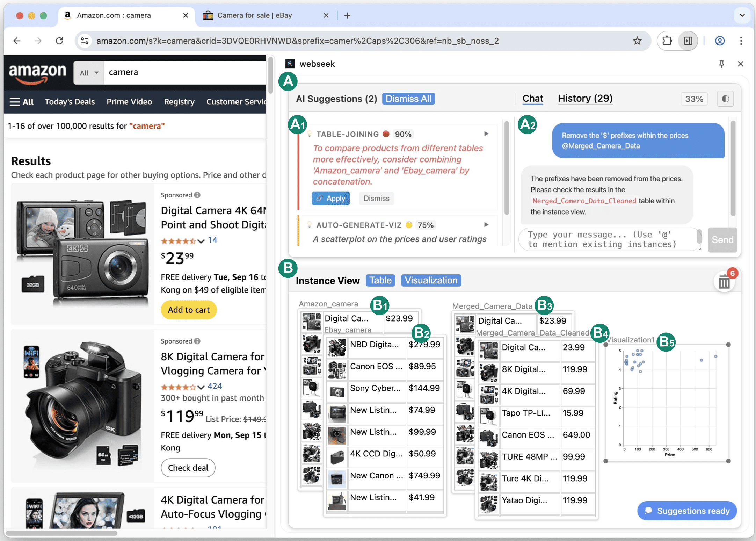This screenshot has height=541, width=756.
Task: Click the yellow 75% confidence dot
Action: [x=409, y=225]
